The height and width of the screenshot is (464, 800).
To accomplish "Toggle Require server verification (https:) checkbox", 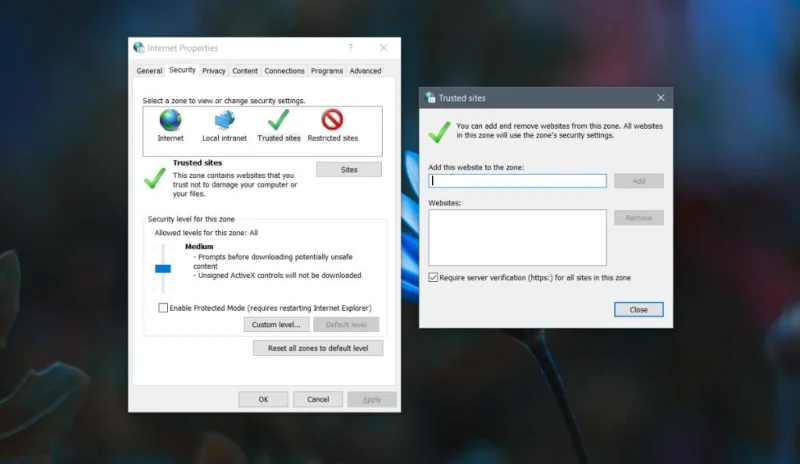I will [433, 277].
